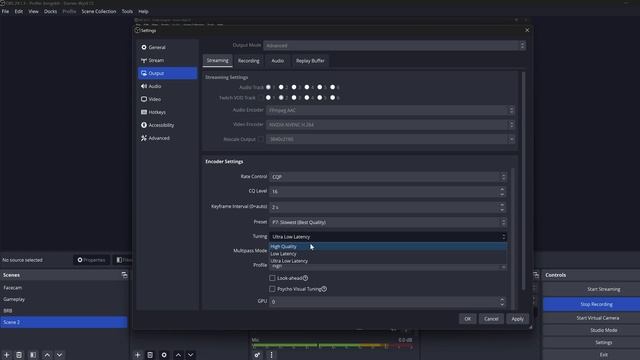Click the Psycho Visual Tuning help icon
The width and height of the screenshot is (640, 360).
tap(324, 289)
